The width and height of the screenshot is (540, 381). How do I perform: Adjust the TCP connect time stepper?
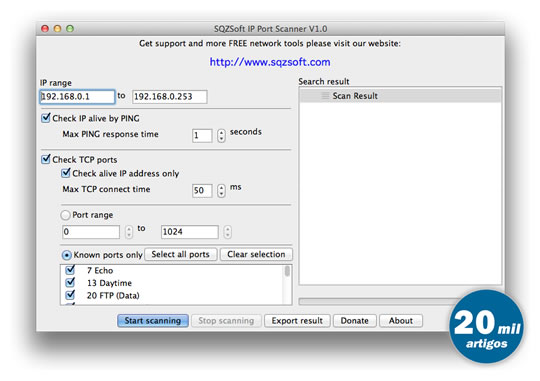(x=221, y=190)
